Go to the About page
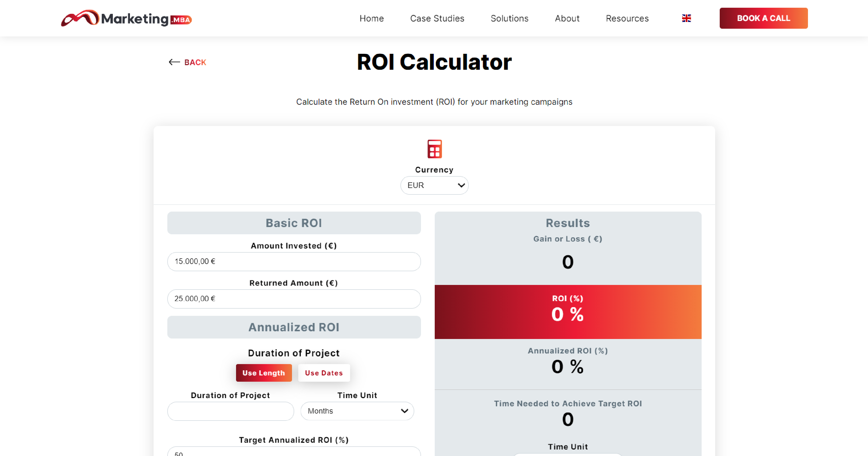The height and width of the screenshot is (456, 868). [567, 18]
